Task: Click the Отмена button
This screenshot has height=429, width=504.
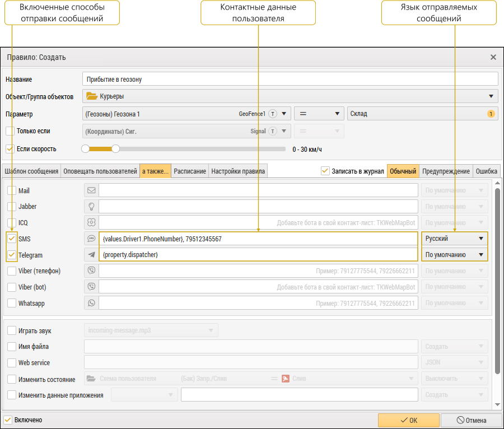Action: pos(470,420)
